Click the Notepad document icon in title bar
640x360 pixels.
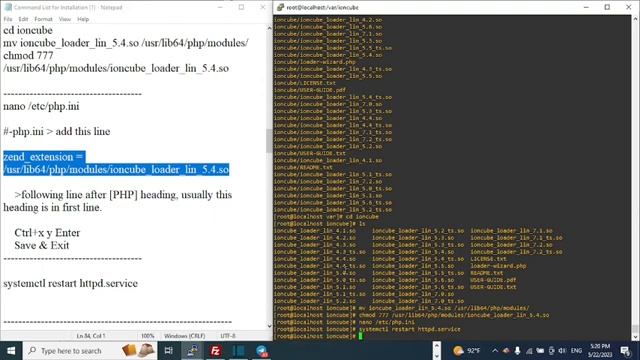(x=8, y=7)
